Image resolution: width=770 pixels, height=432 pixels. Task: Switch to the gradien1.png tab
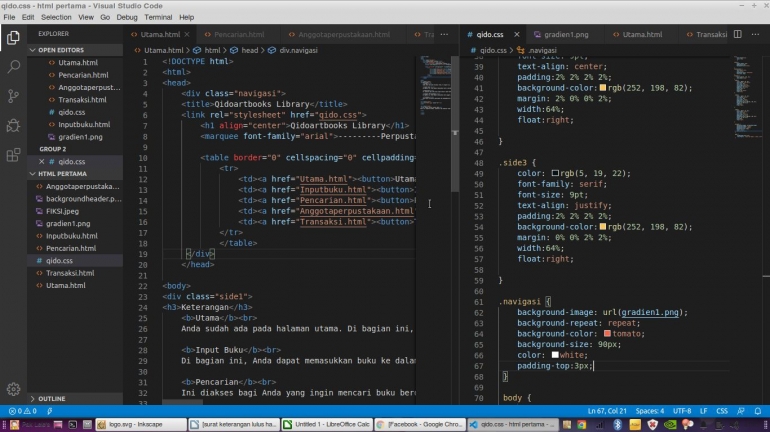point(566,34)
